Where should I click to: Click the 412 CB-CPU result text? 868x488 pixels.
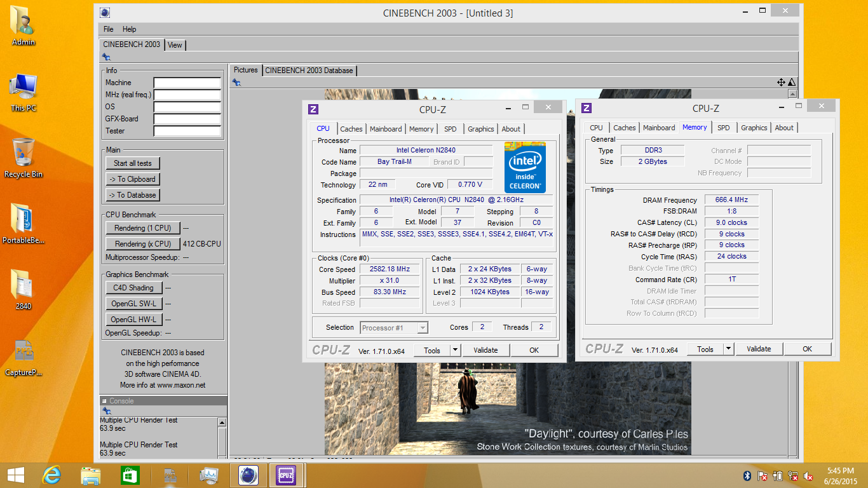202,244
